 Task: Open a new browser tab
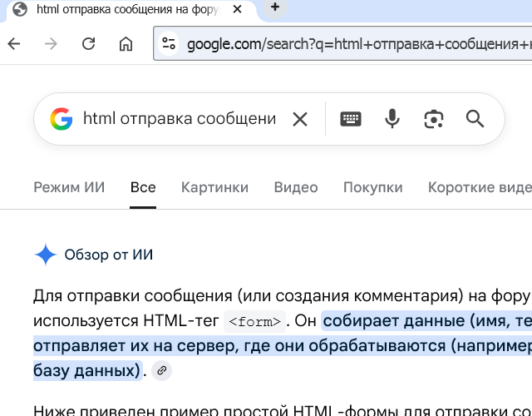(275, 7)
